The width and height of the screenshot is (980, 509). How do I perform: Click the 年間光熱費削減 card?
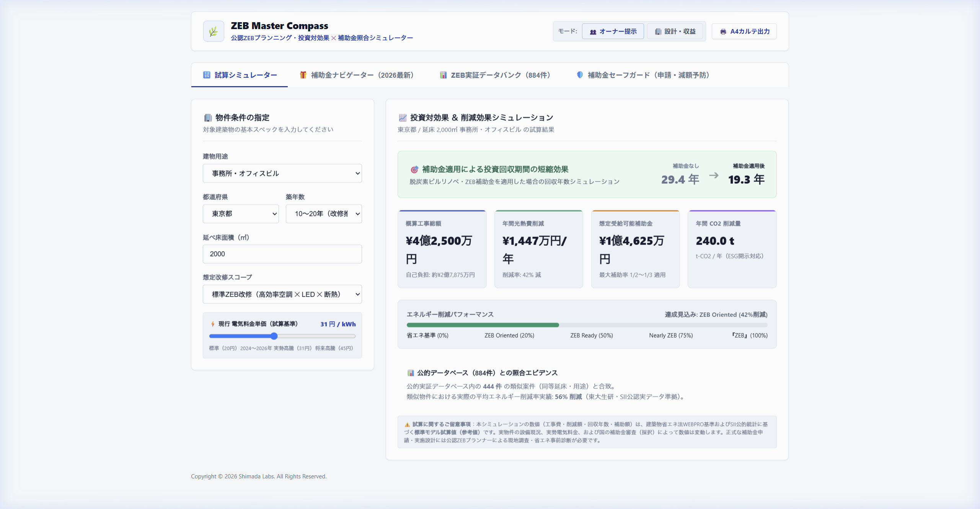539,249
